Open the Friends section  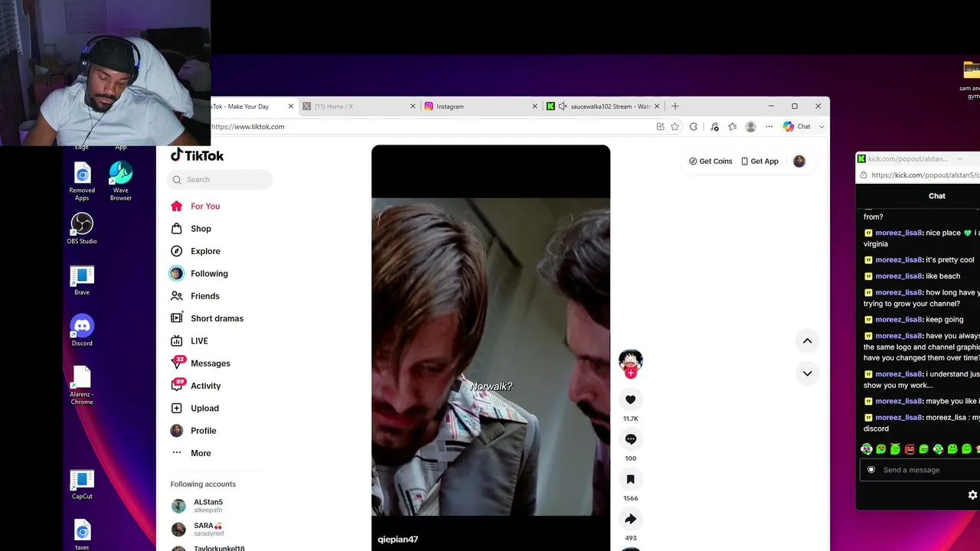tap(194, 296)
